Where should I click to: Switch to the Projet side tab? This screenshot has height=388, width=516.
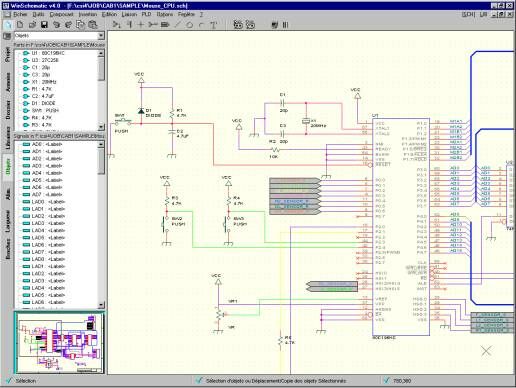8,54
